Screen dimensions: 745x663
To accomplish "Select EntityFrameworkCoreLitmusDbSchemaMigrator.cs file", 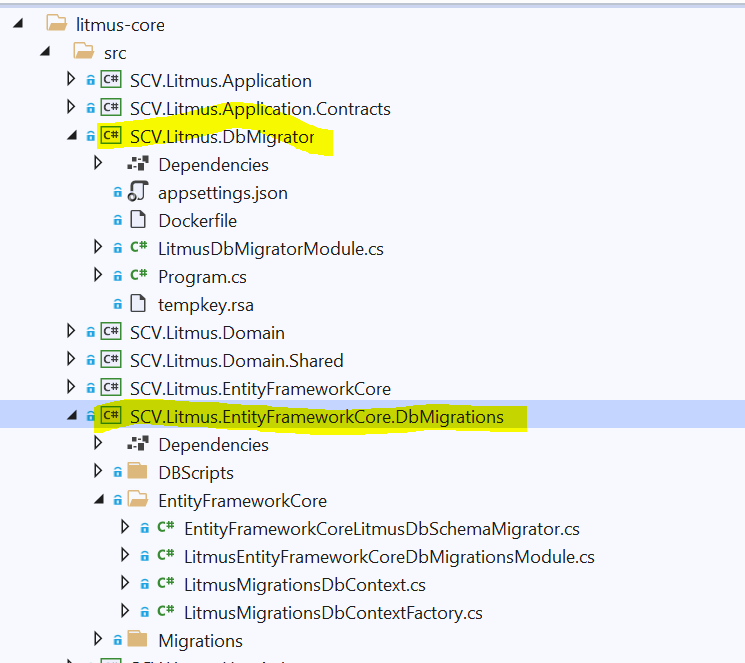I will tap(381, 529).
